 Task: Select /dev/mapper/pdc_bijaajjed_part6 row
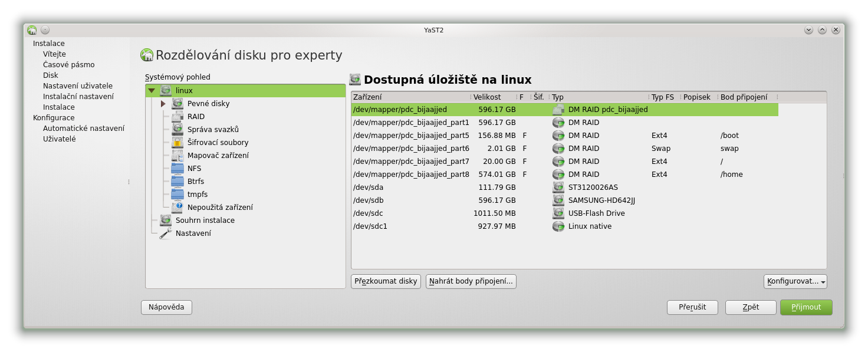coord(565,148)
